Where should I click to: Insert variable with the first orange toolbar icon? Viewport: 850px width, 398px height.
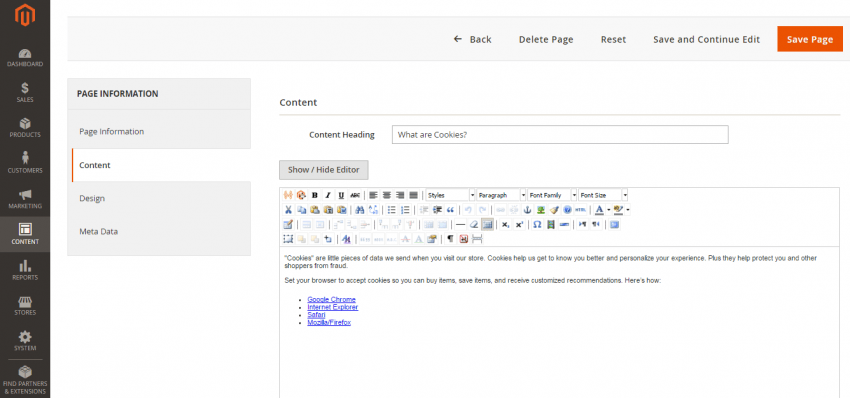click(288, 195)
